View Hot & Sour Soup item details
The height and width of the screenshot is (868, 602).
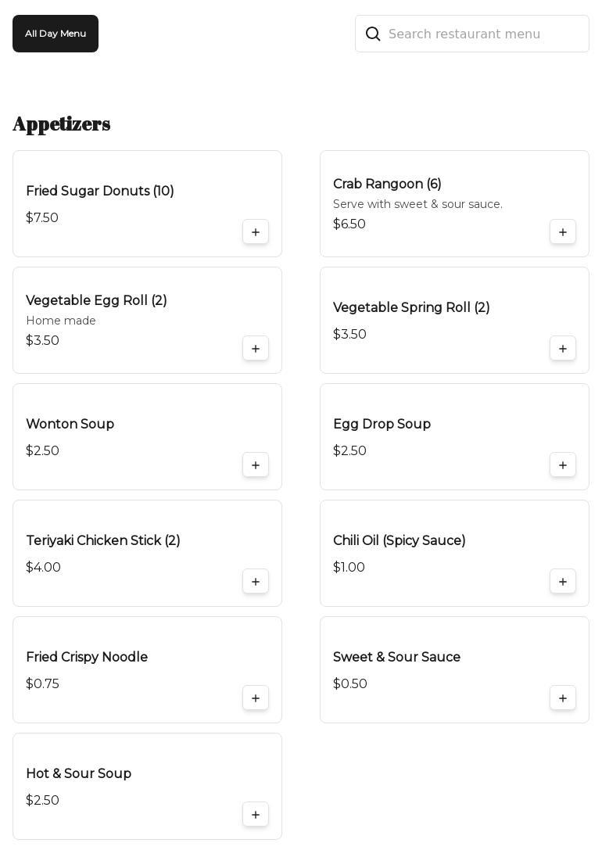pyautogui.click(x=78, y=774)
